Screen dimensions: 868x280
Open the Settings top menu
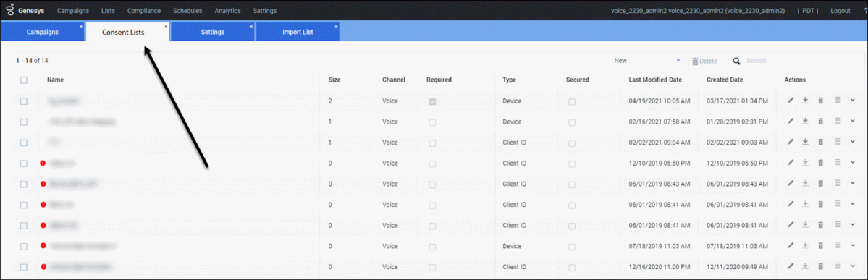click(x=265, y=11)
